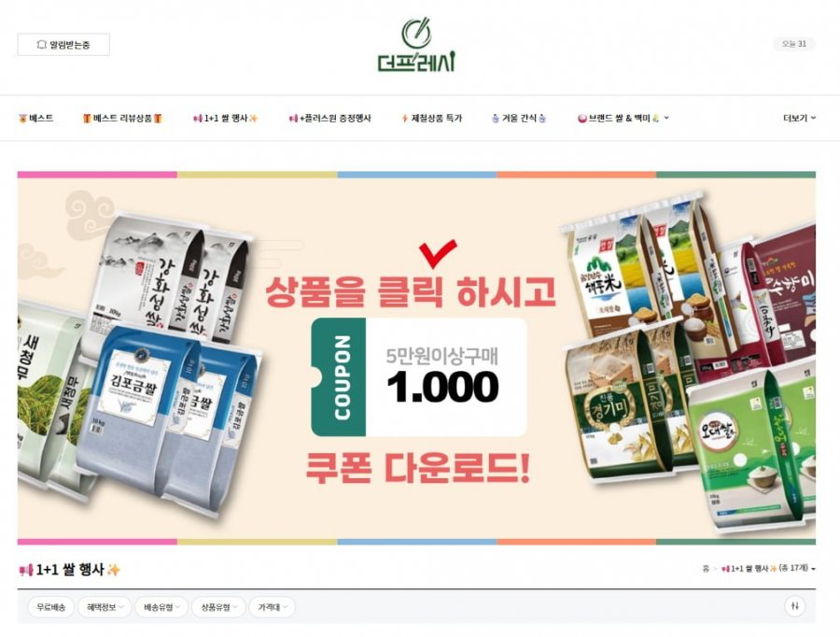This screenshot has height=637, width=840.
Task: Click the medal icon next to 베스트
Action: pyautogui.click(x=22, y=118)
